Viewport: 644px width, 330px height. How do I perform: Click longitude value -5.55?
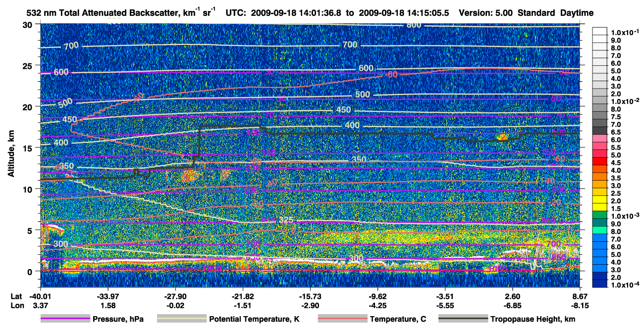point(445,305)
